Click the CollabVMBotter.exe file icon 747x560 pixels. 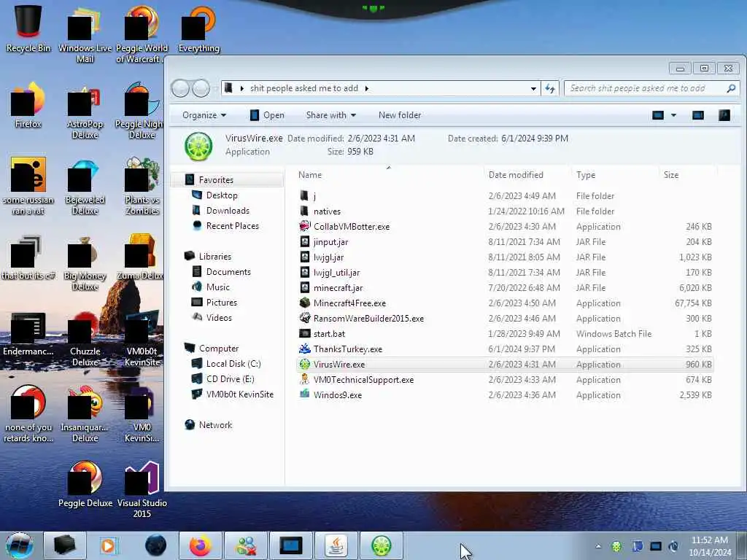[305, 226]
